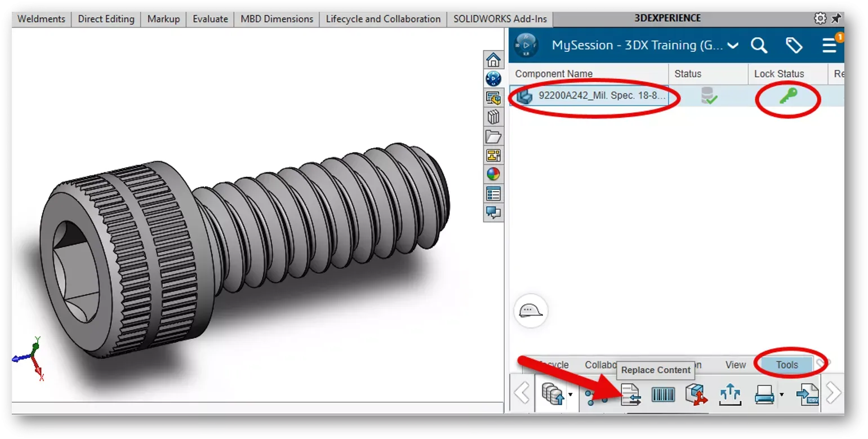Click the hard hat assistant button
Viewport: 868px width, 439px height.
(x=531, y=311)
